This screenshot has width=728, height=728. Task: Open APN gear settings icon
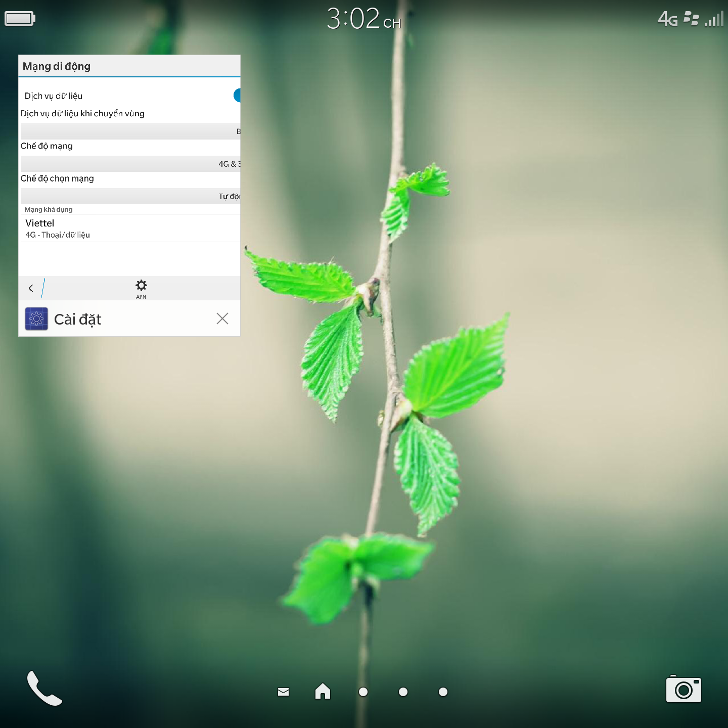pyautogui.click(x=141, y=288)
